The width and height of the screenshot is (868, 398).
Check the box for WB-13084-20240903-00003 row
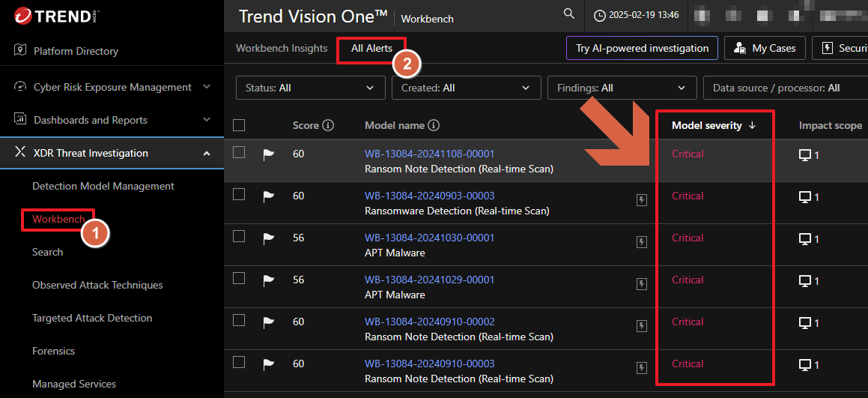[x=239, y=194]
